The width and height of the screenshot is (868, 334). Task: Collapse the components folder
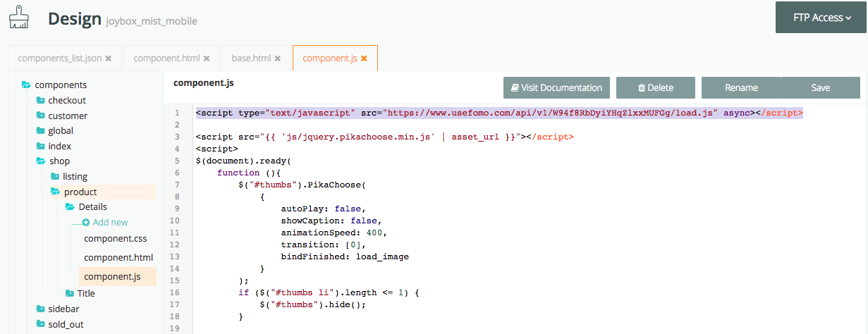61,85
